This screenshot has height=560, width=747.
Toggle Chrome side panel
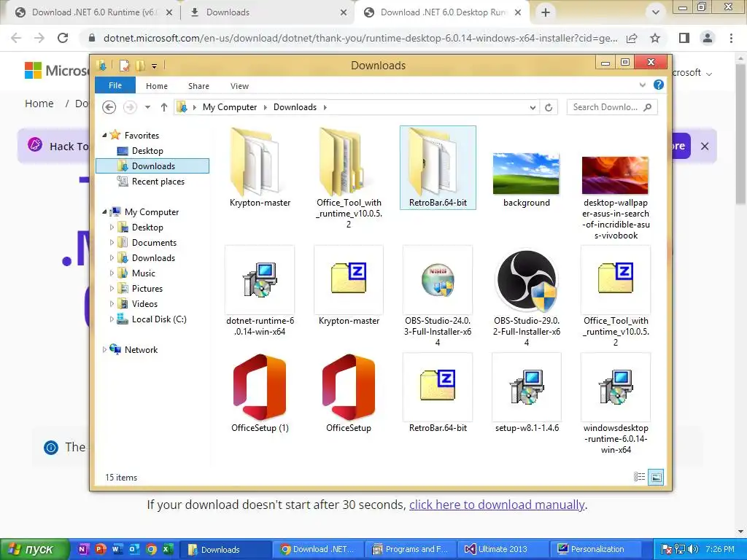point(684,38)
